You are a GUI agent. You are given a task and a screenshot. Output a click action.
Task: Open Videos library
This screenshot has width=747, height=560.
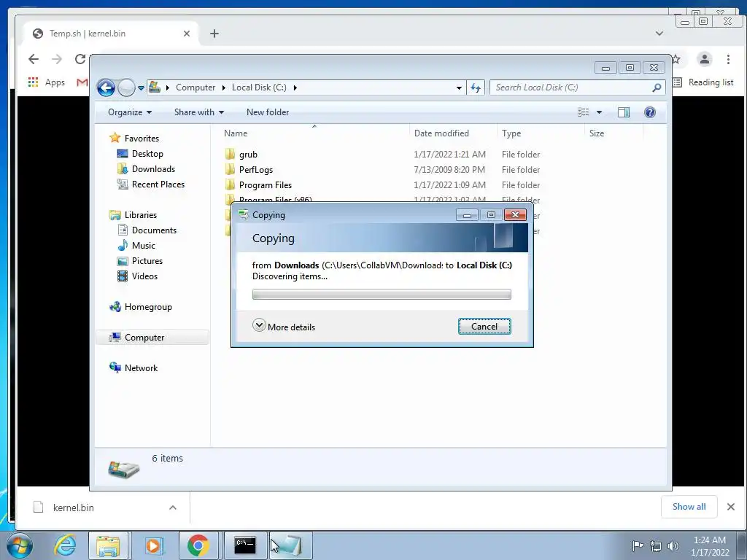coord(144,276)
